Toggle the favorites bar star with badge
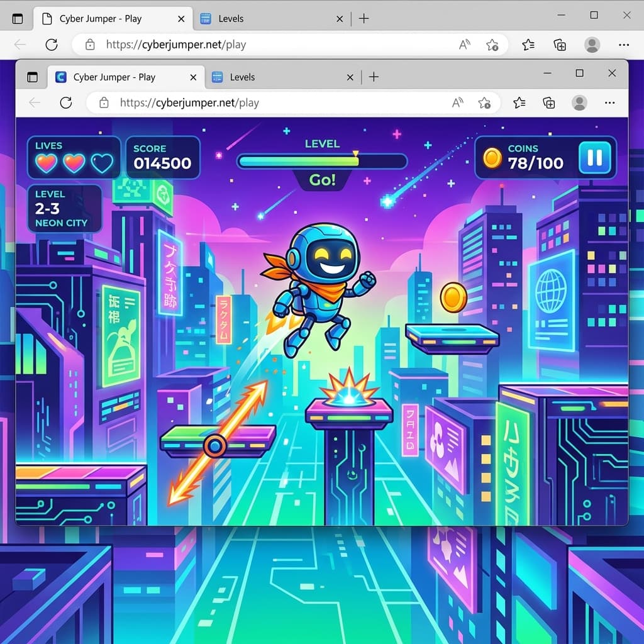The width and height of the screenshot is (644, 644). [485, 103]
